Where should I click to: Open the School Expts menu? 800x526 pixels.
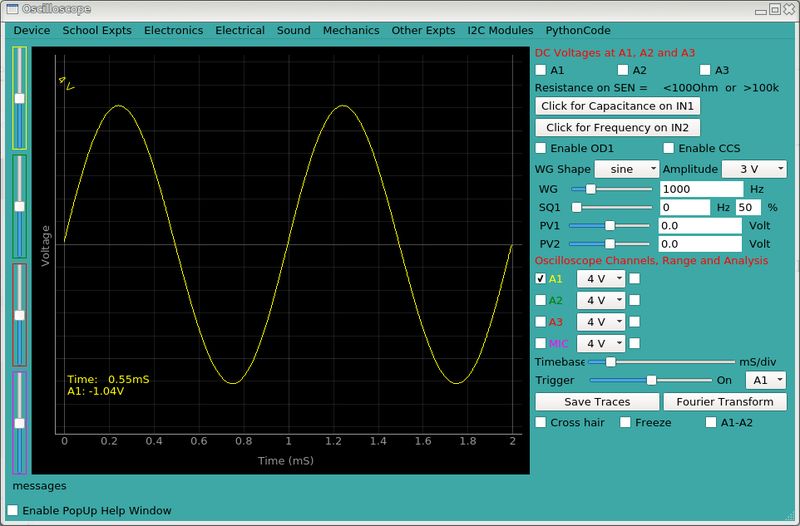point(97,30)
